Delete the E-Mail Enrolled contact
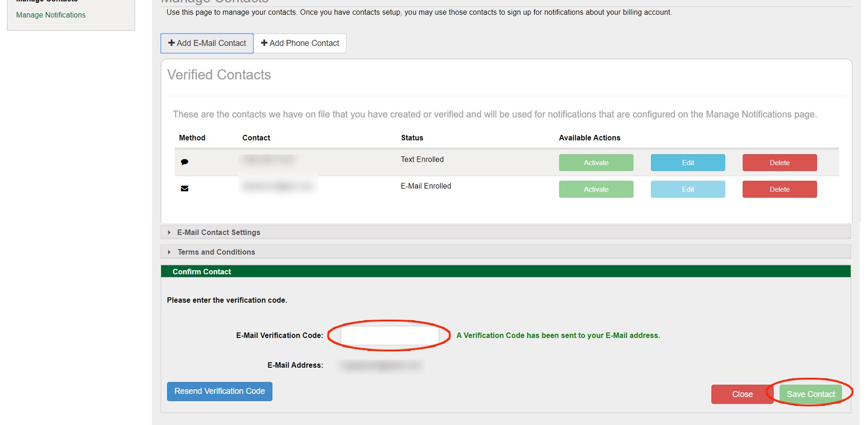This screenshot has width=868, height=425. click(779, 189)
